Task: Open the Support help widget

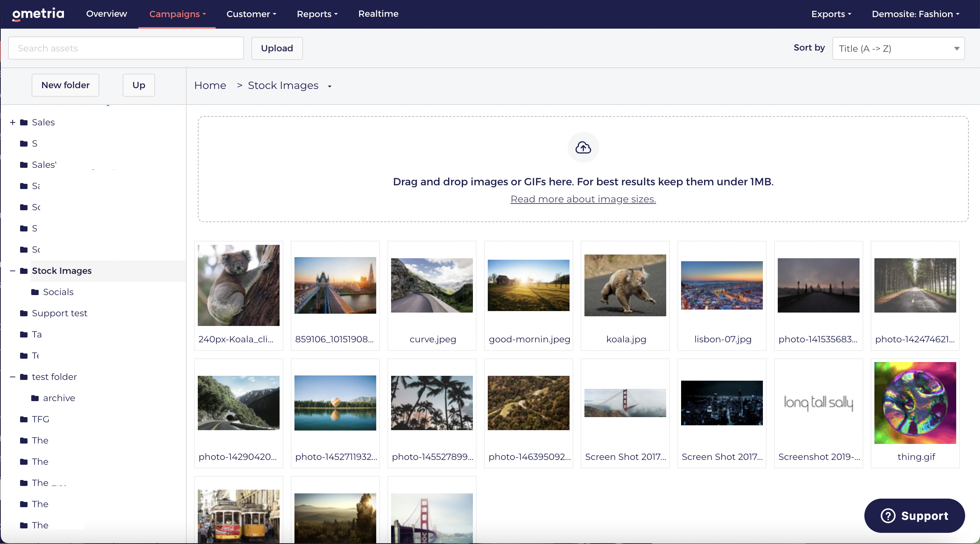Action: tap(914, 515)
